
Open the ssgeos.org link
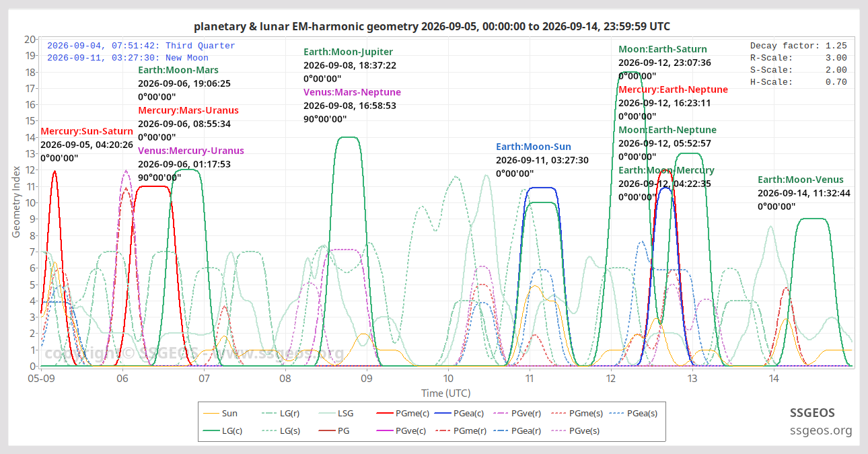821,430
